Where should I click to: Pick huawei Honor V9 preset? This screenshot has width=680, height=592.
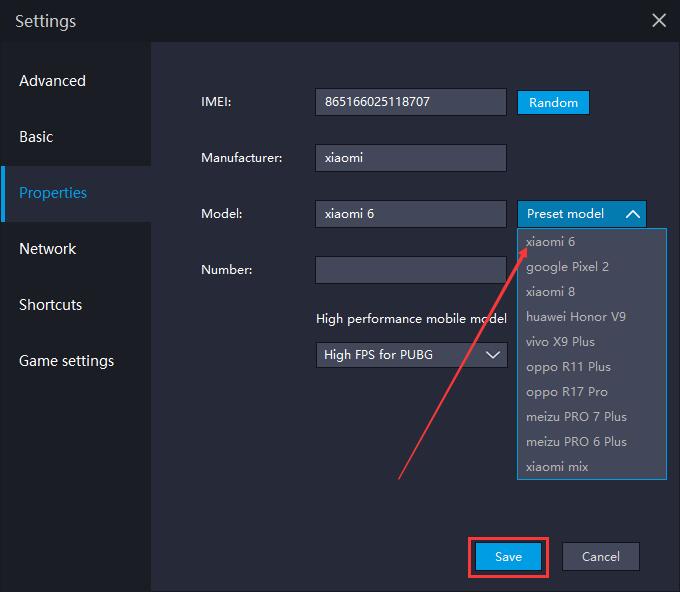tap(592, 317)
